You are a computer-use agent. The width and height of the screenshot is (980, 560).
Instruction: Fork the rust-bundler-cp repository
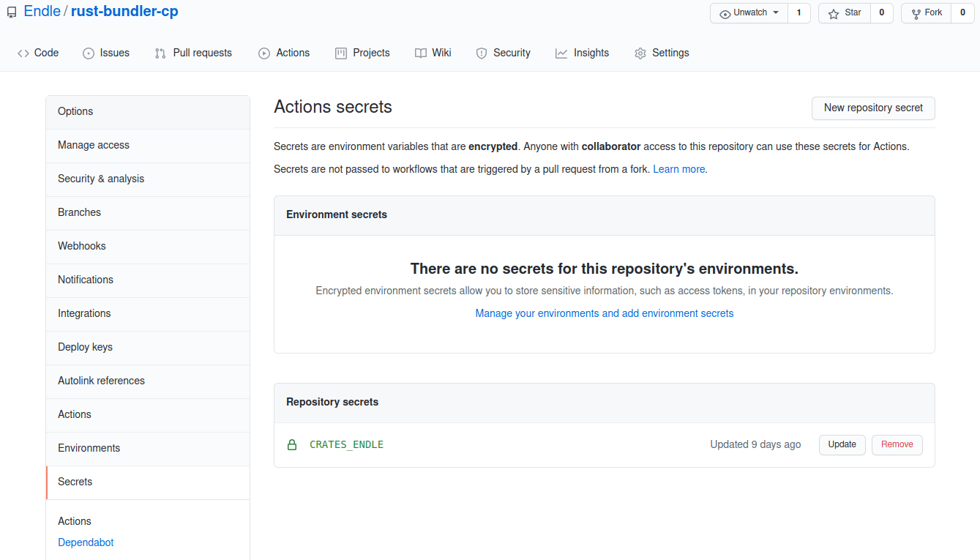coord(927,13)
